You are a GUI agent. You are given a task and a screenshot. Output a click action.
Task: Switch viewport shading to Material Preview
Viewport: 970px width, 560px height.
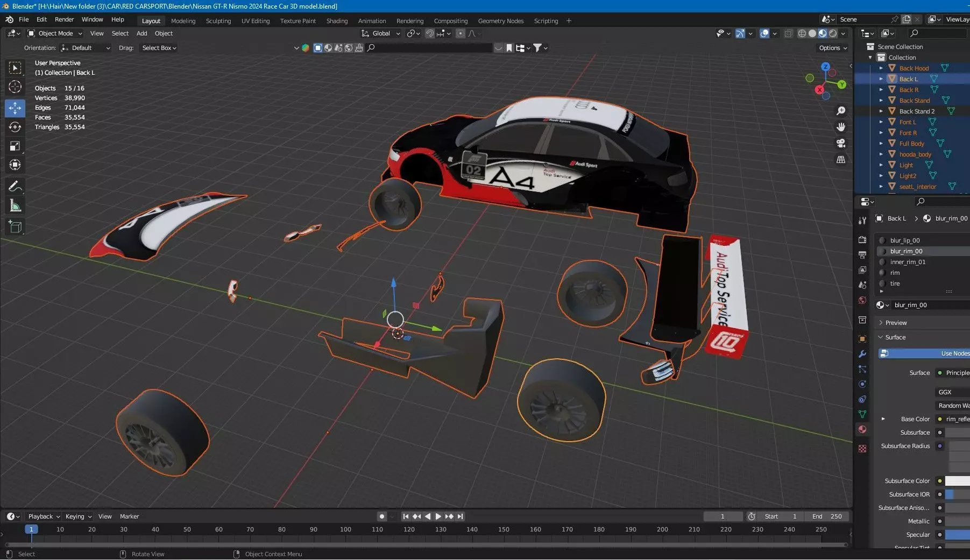click(823, 33)
